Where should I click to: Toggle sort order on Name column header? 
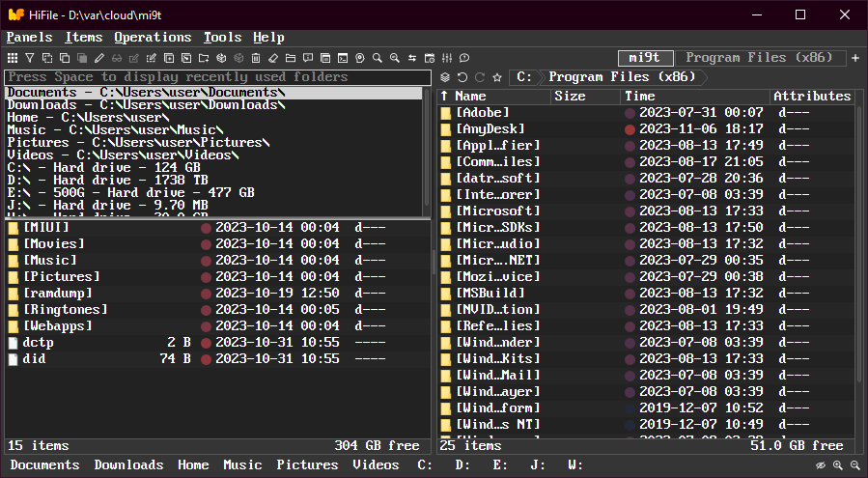pos(470,97)
